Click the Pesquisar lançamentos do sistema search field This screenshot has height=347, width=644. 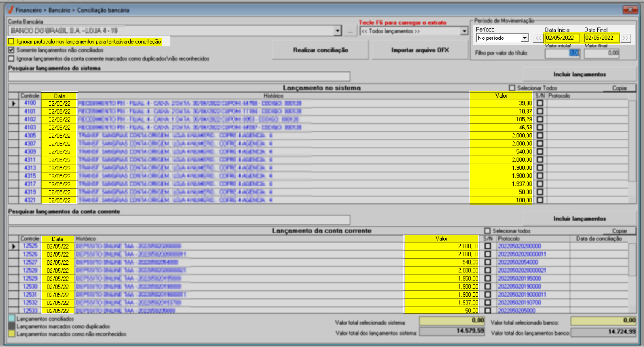179,76
